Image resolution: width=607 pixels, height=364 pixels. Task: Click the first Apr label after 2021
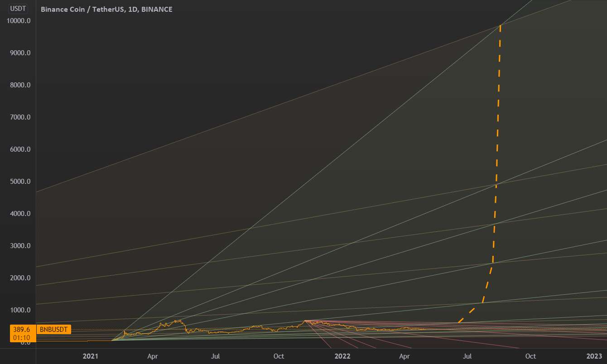(x=153, y=356)
